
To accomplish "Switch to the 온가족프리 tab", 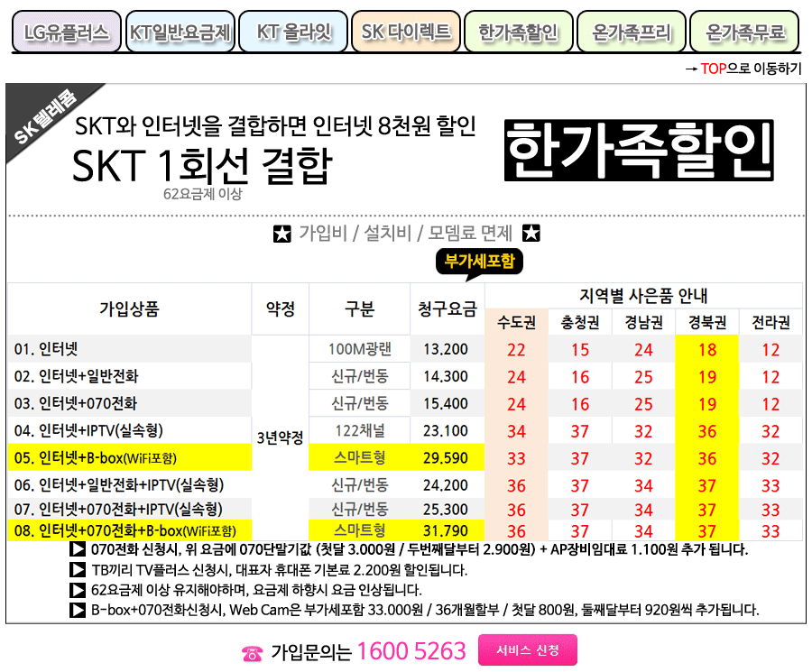I will point(632,33).
